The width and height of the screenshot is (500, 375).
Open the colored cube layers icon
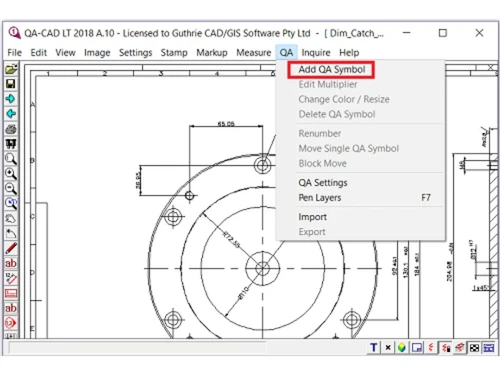coord(402,348)
